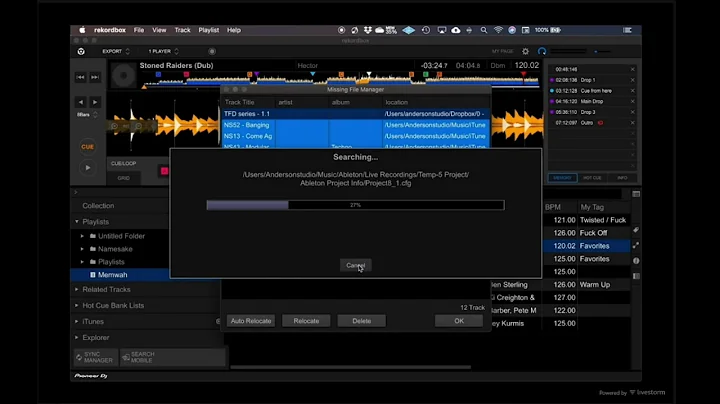This screenshot has width=720, height=404.
Task: Remove the Drop 3 memory cue
Action: click(x=632, y=112)
